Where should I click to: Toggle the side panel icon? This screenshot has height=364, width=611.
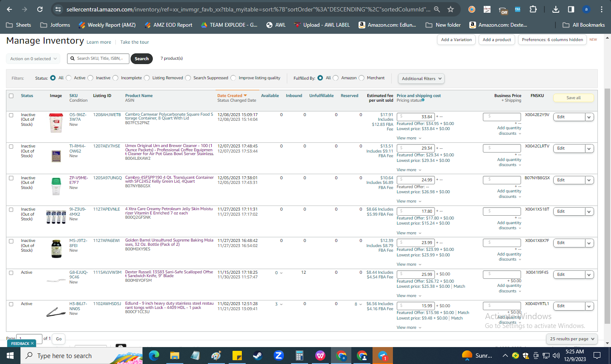tap(571, 9)
